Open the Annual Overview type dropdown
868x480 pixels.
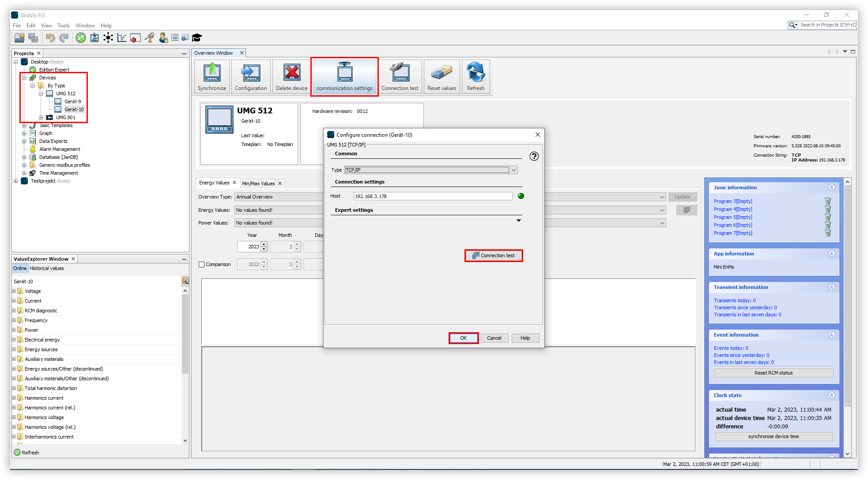click(661, 197)
